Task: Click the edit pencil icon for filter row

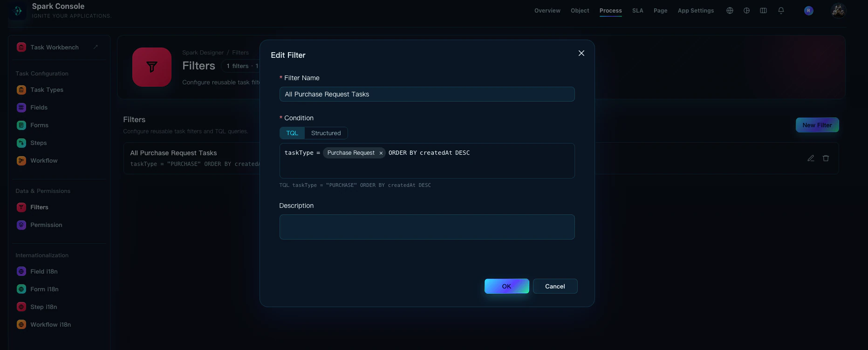Action: (811, 158)
